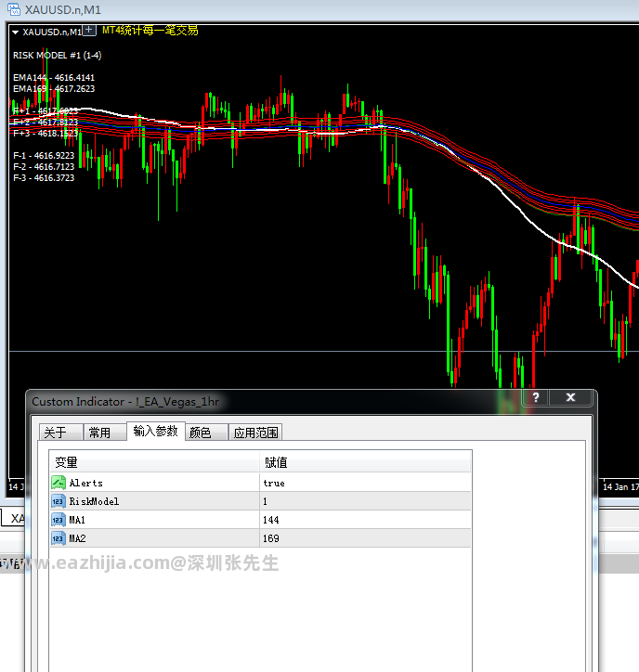Click the EMA169 - 4617.2623 label

(54, 89)
